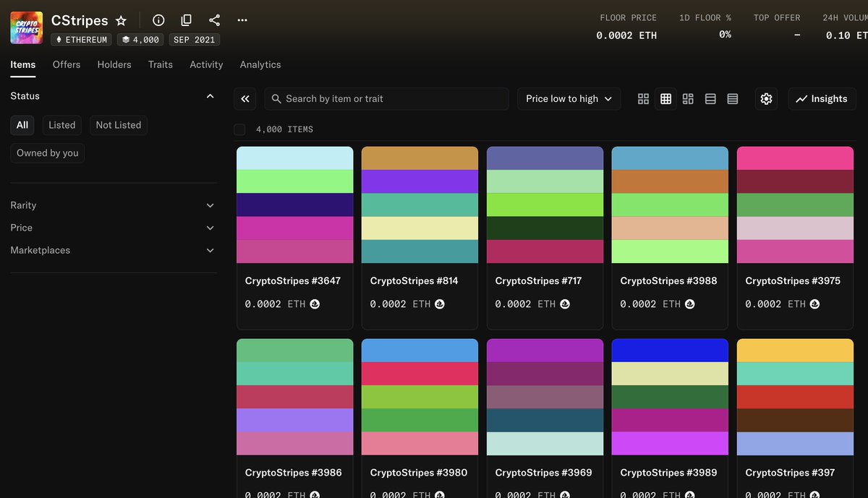Switch to table rows view
Screen dimensions: 868x498
733,99
